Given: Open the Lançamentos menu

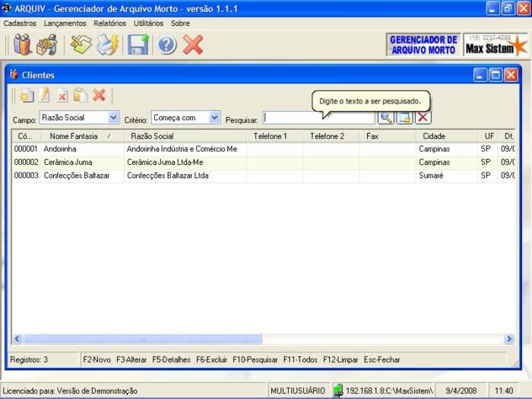Looking at the screenshot, I should click(x=65, y=24).
